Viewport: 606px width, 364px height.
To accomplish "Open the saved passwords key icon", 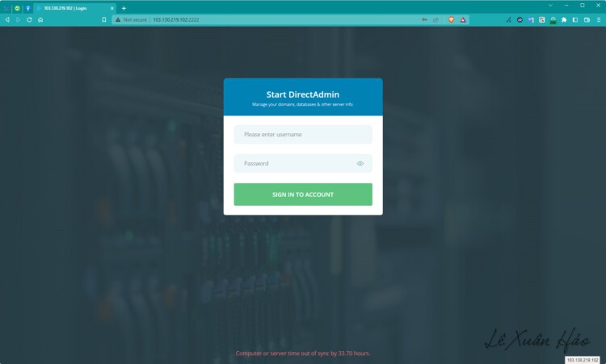I will (x=424, y=19).
